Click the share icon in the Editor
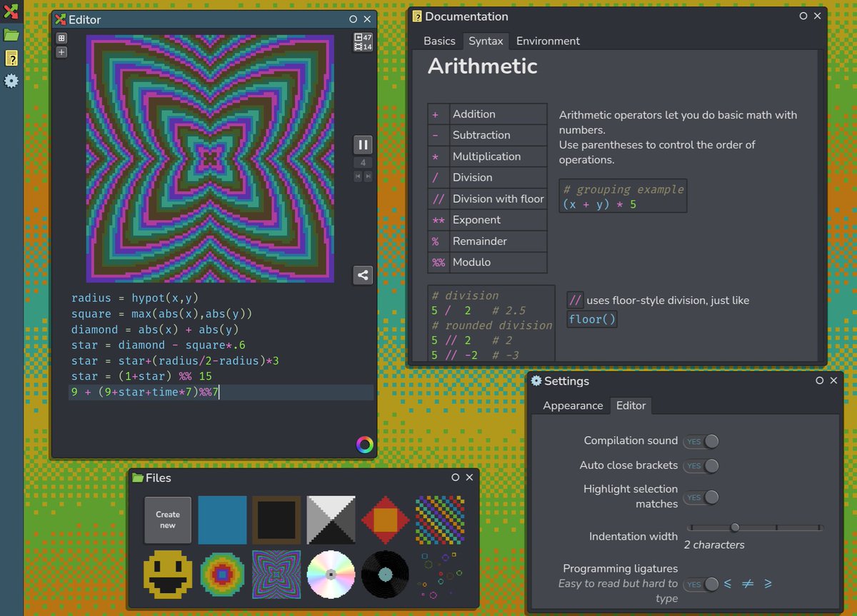The image size is (857, 616). click(363, 275)
